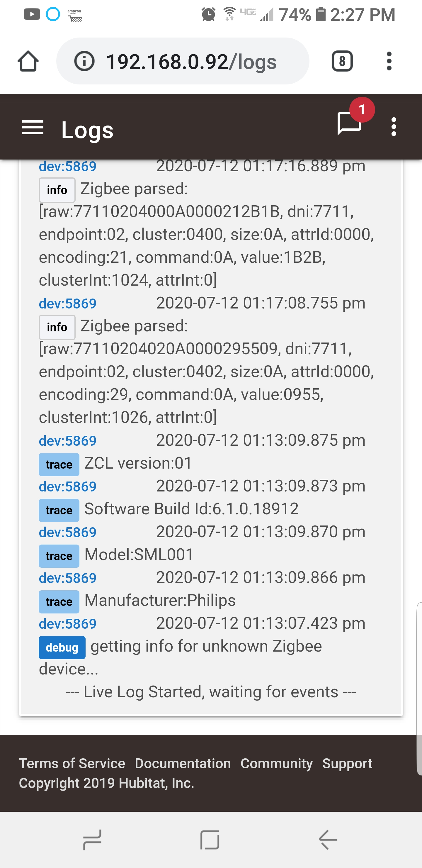Open the hamburger navigation menu
Viewport: 422px width, 868px height.
click(33, 128)
